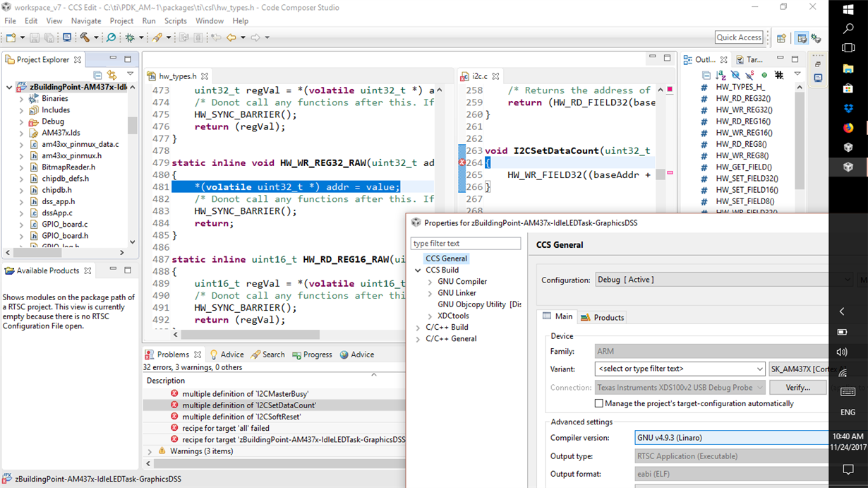Expand the Warnings (3 items) row
The width and height of the screenshot is (868, 488).
(x=150, y=451)
